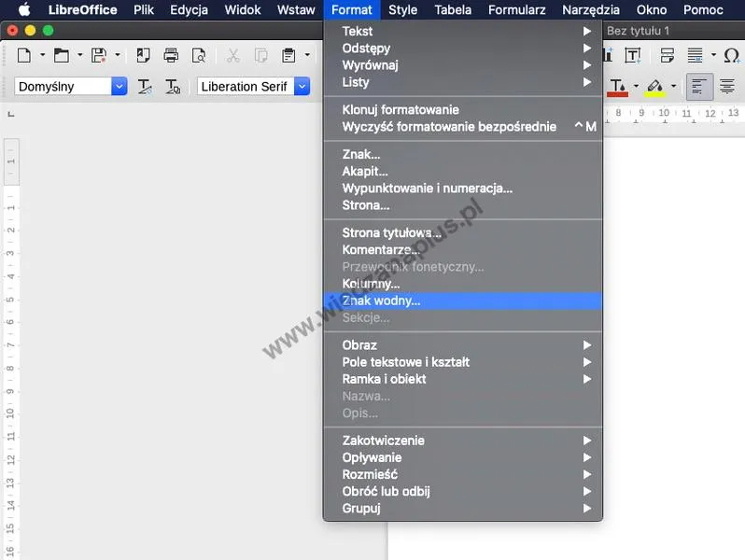Click the Print icon
745x560 pixels.
coord(171,55)
